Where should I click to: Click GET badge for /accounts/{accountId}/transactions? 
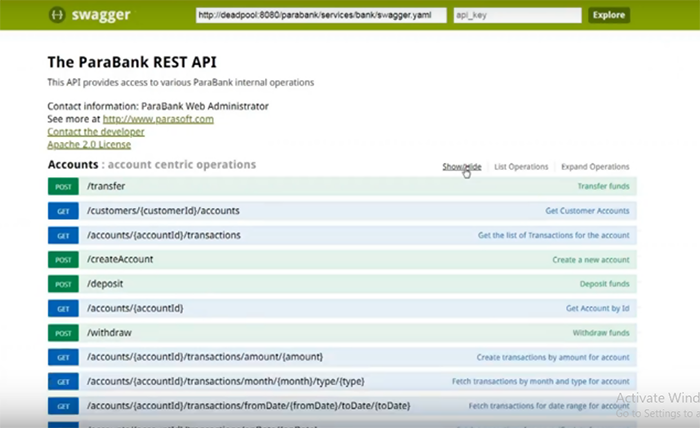(x=63, y=235)
